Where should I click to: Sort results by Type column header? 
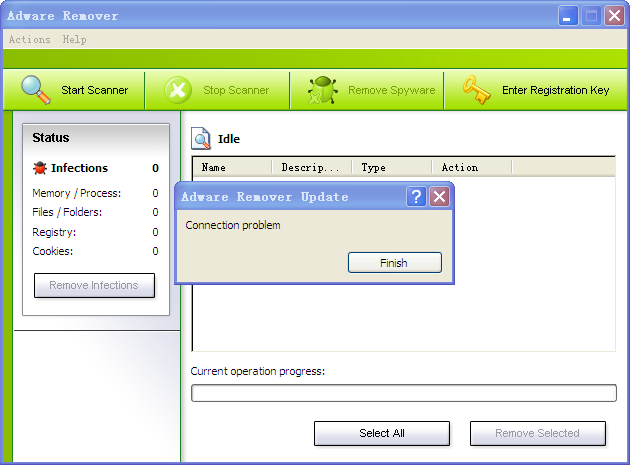coord(391,167)
